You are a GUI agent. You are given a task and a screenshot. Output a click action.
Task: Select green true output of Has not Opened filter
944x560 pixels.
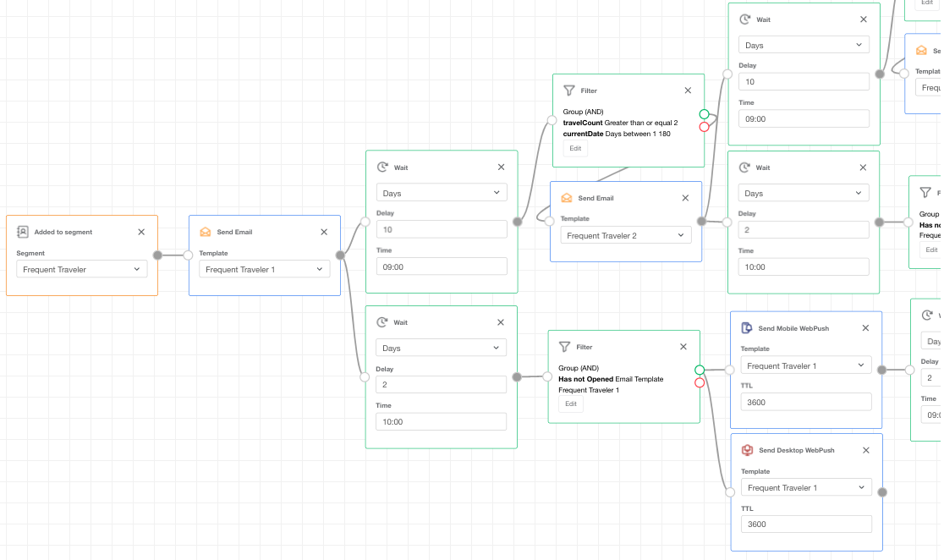point(700,370)
